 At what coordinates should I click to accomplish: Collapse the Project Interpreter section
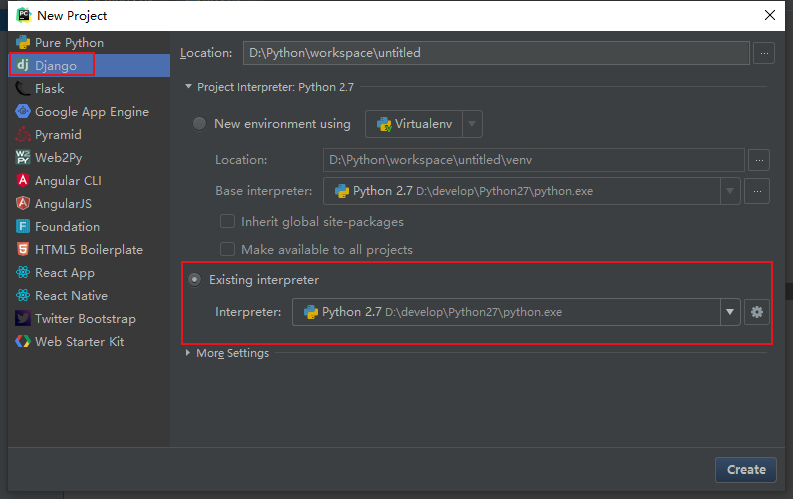click(x=189, y=87)
